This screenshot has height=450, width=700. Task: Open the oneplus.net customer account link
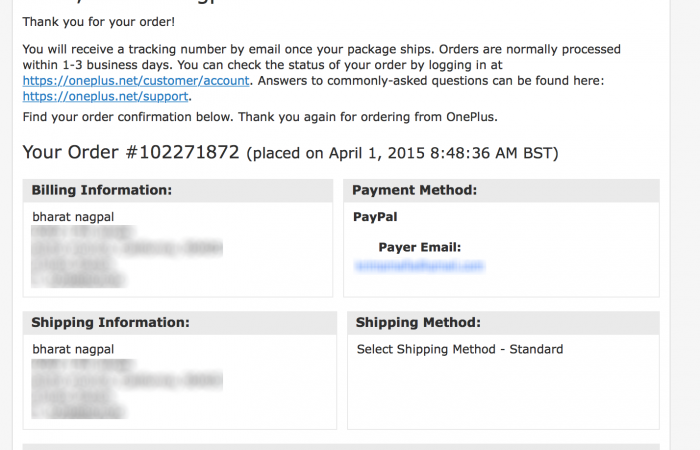(x=135, y=81)
